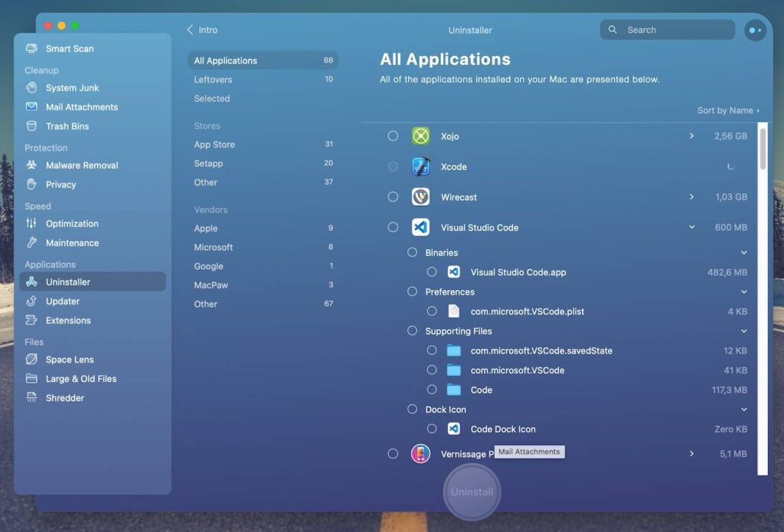
Task: Check the Visual Studio Code.app checkbox
Action: click(432, 272)
